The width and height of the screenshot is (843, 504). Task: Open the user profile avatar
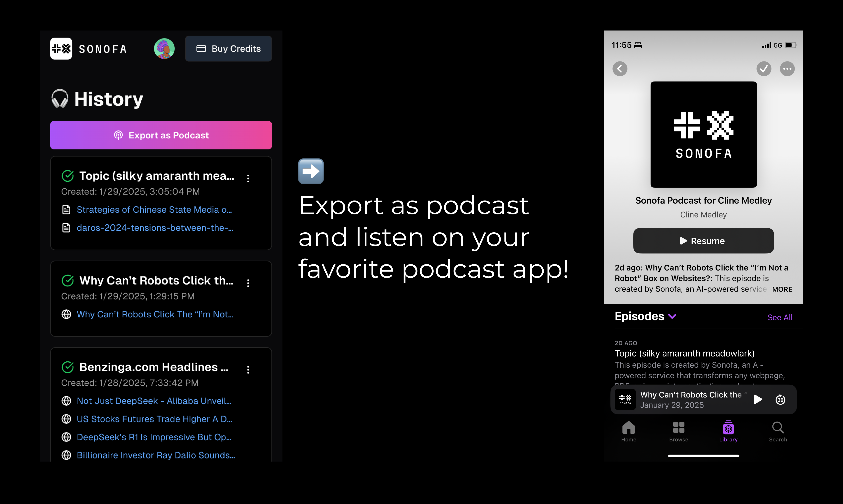click(x=164, y=49)
